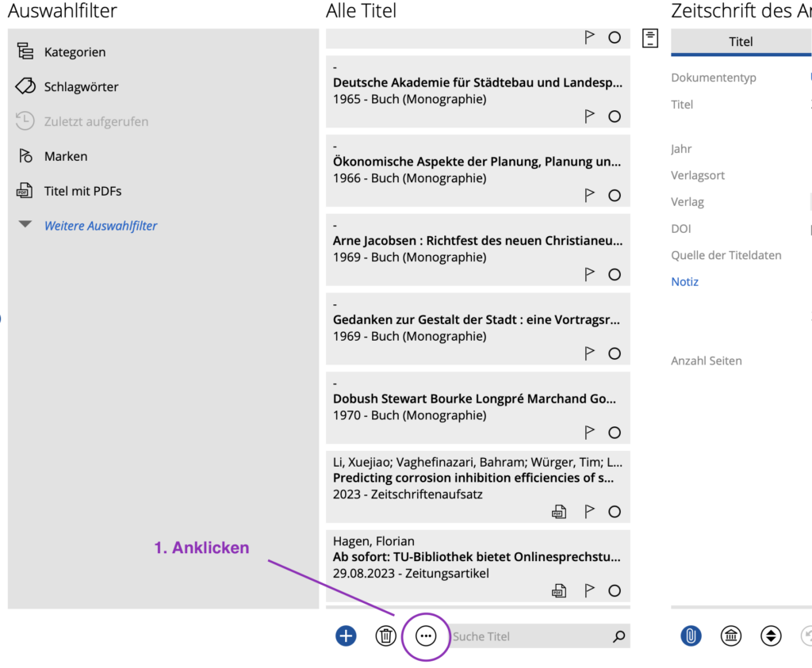Screen dimensions: 812x668
Task: Select circle for Predicting corrosion inhibition entry
Action: [615, 512]
